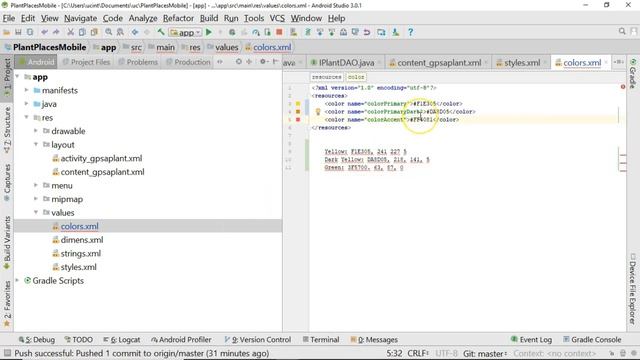The image size is (640, 360).
Task: Expand the mipmap folder
Action: point(36,199)
